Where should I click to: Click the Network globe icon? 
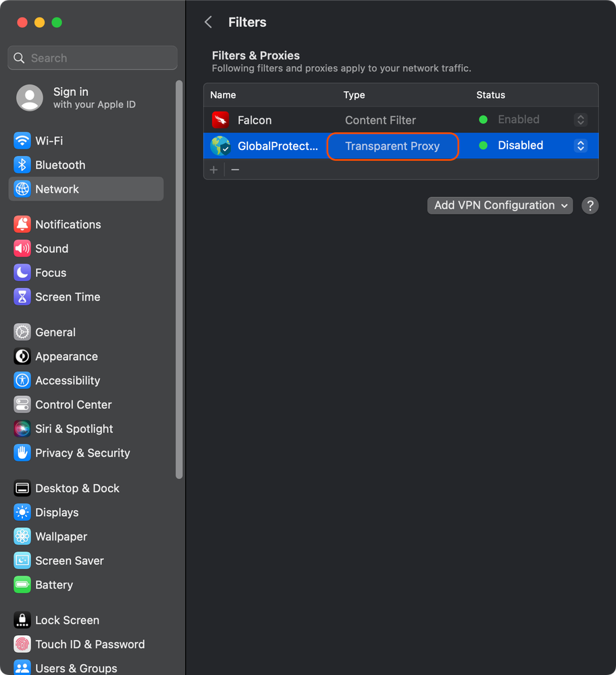pyautogui.click(x=22, y=189)
